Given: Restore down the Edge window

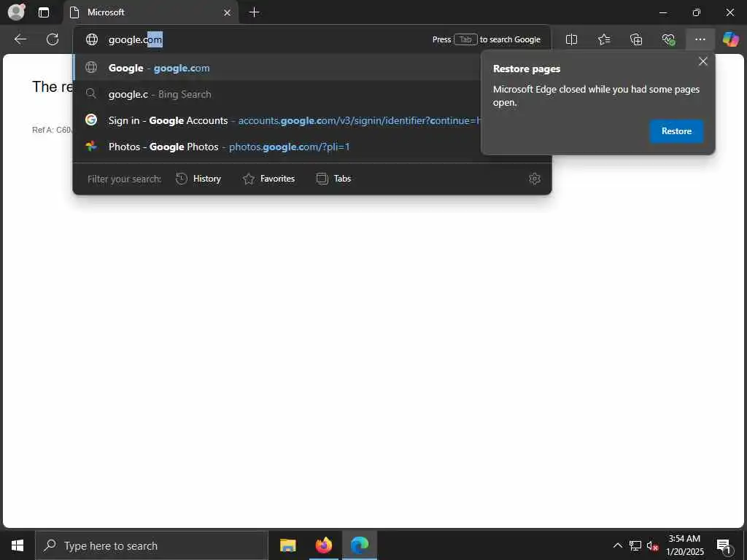Looking at the screenshot, I should point(696,12).
